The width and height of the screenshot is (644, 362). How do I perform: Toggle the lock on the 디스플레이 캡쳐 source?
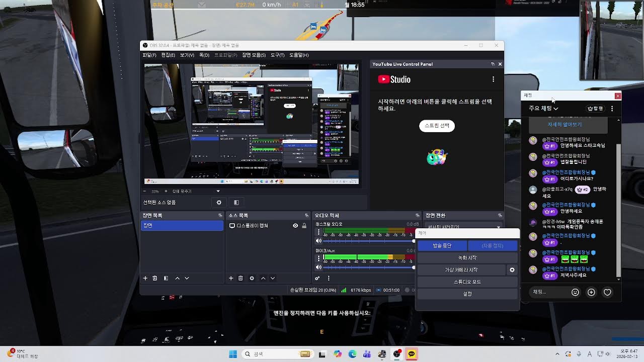(x=304, y=226)
